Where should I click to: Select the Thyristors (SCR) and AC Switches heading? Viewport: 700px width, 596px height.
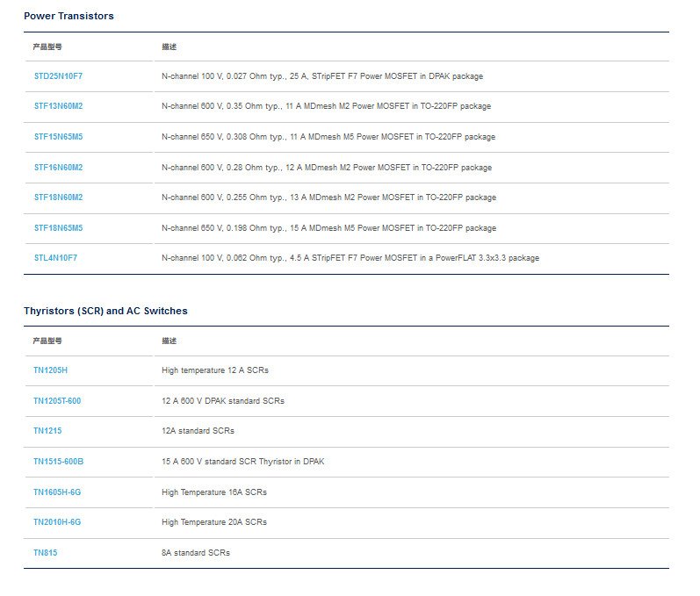(x=105, y=311)
